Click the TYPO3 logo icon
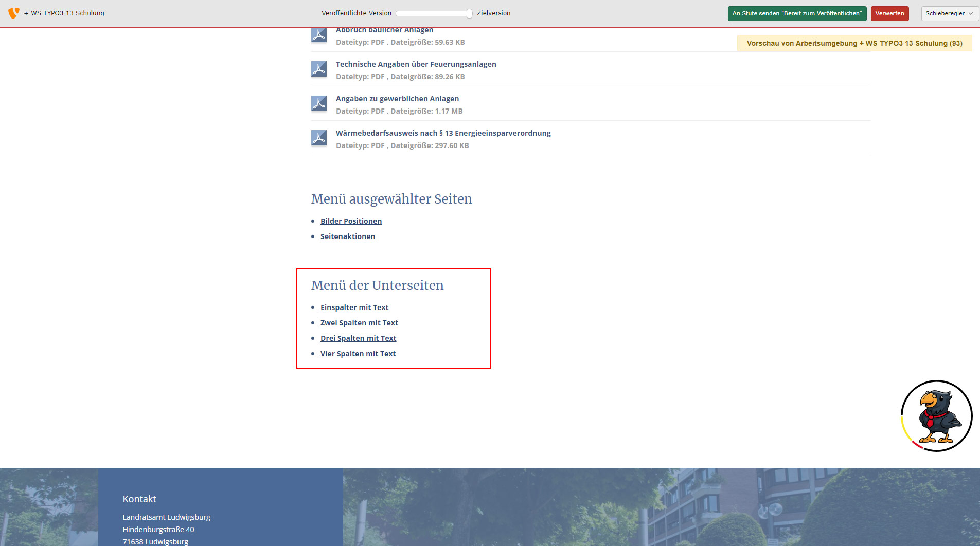 [14, 13]
